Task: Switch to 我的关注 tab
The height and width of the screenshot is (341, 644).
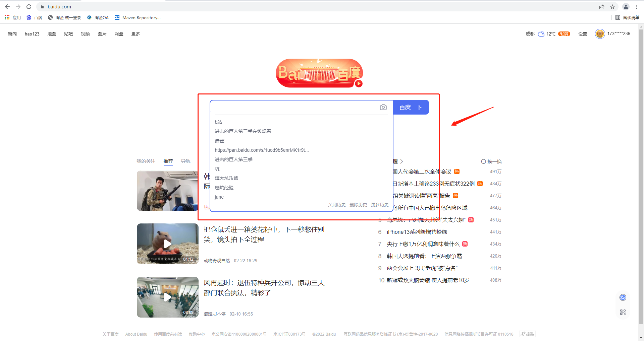Action: tap(146, 161)
